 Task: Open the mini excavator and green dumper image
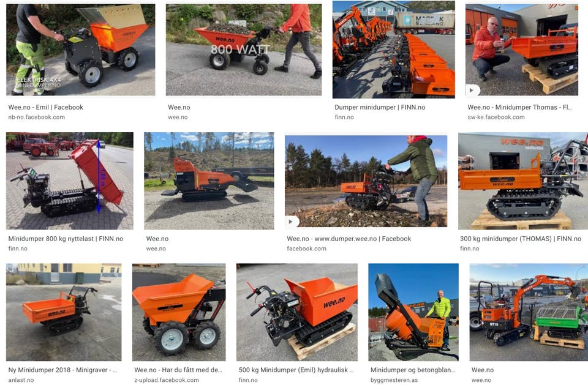[x=529, y=312]
